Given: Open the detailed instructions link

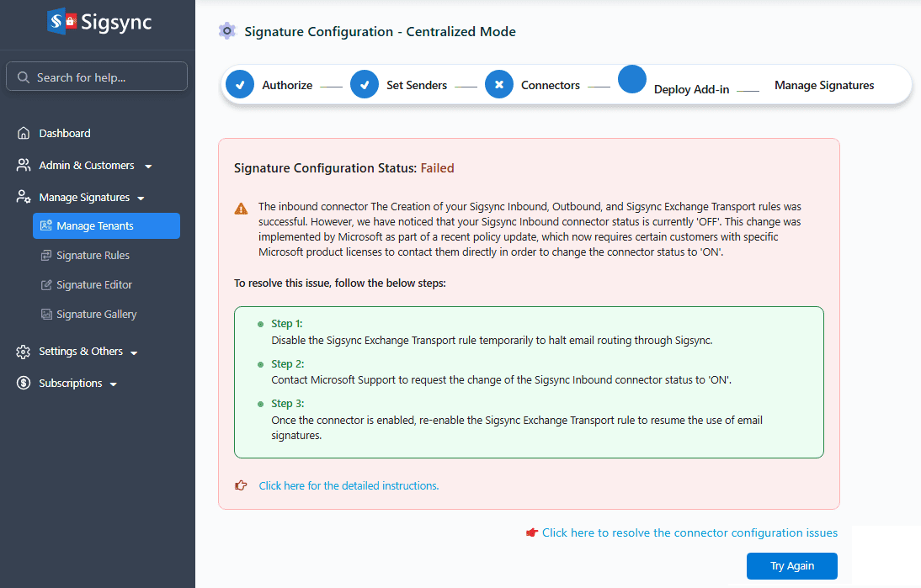Looking at the screenshot, I should 349,486.
